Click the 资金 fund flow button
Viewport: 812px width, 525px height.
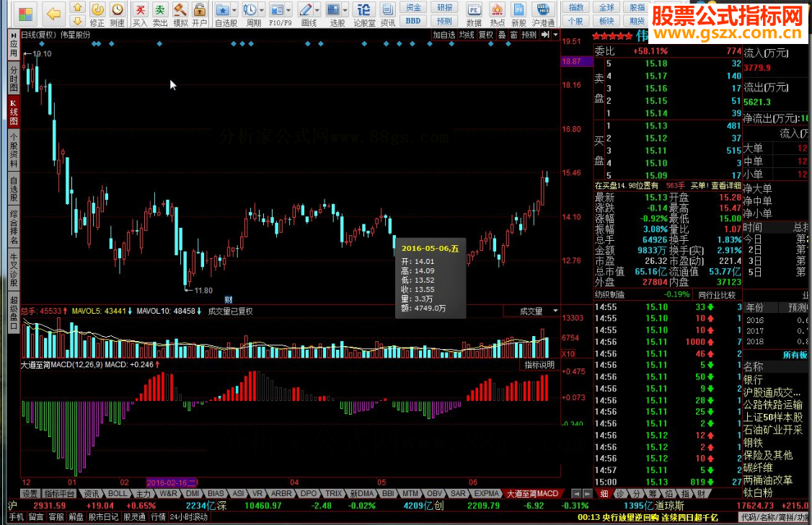tap(413, 7)
